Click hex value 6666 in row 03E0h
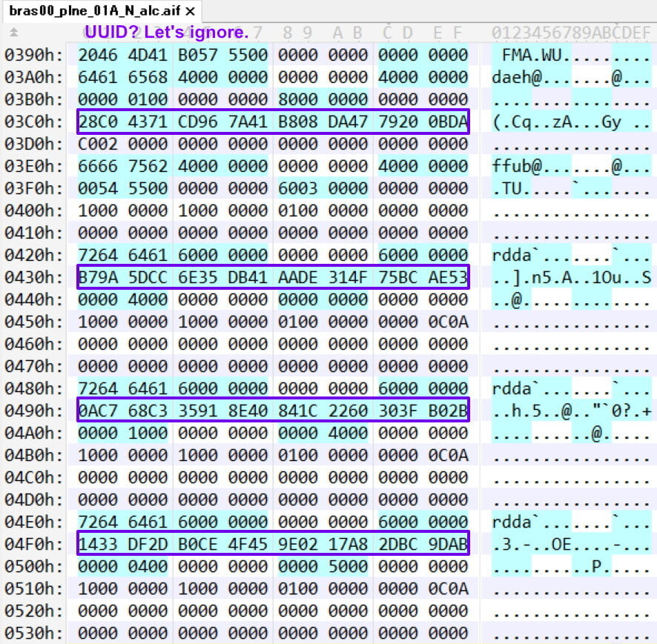 [x=98, y=166]
